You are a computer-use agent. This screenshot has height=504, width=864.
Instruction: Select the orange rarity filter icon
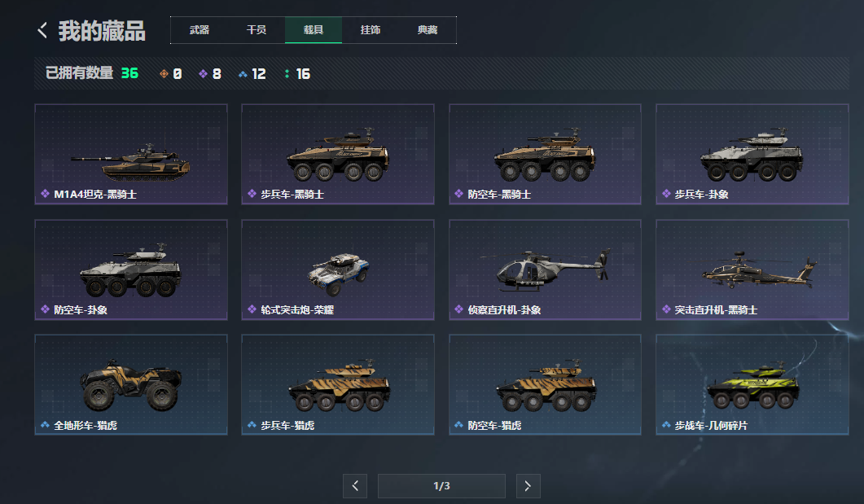point(164,74)
